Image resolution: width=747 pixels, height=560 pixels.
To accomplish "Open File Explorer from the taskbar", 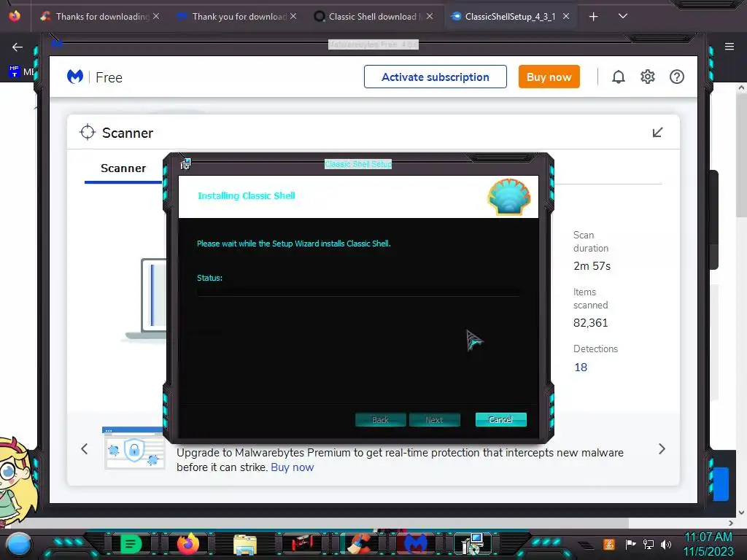I will (245, 545).
